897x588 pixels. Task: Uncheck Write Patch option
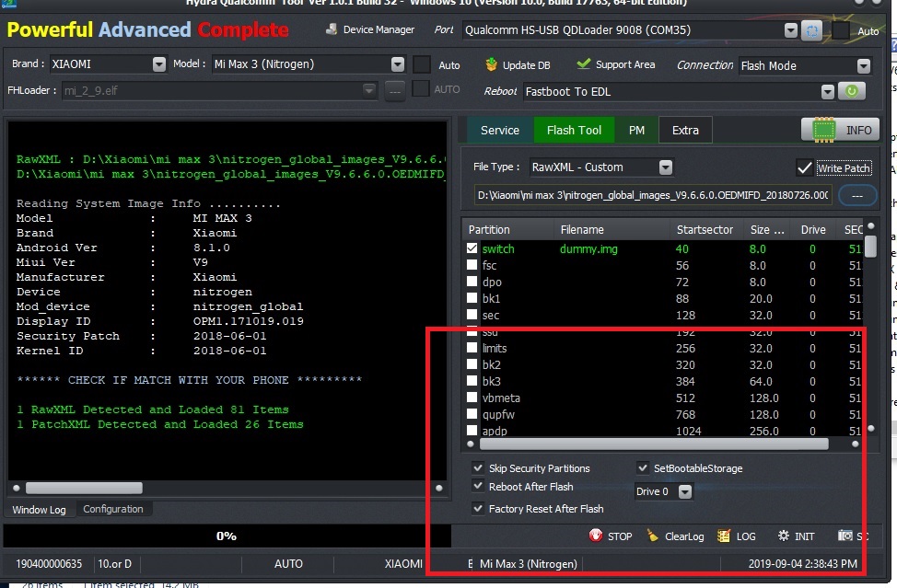(804, 167)
